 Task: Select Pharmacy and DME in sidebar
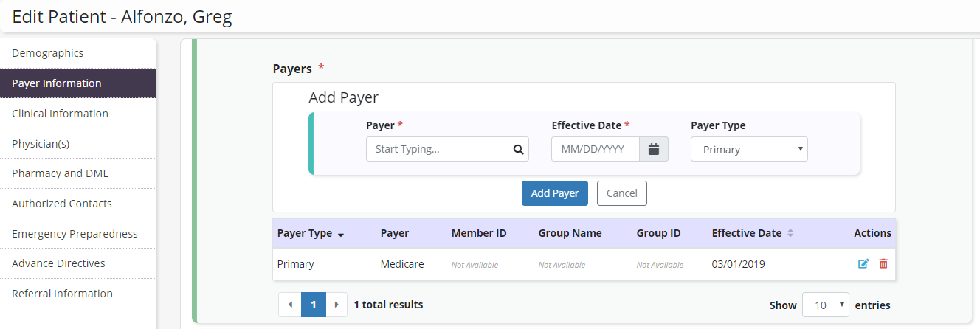point(58,173)
